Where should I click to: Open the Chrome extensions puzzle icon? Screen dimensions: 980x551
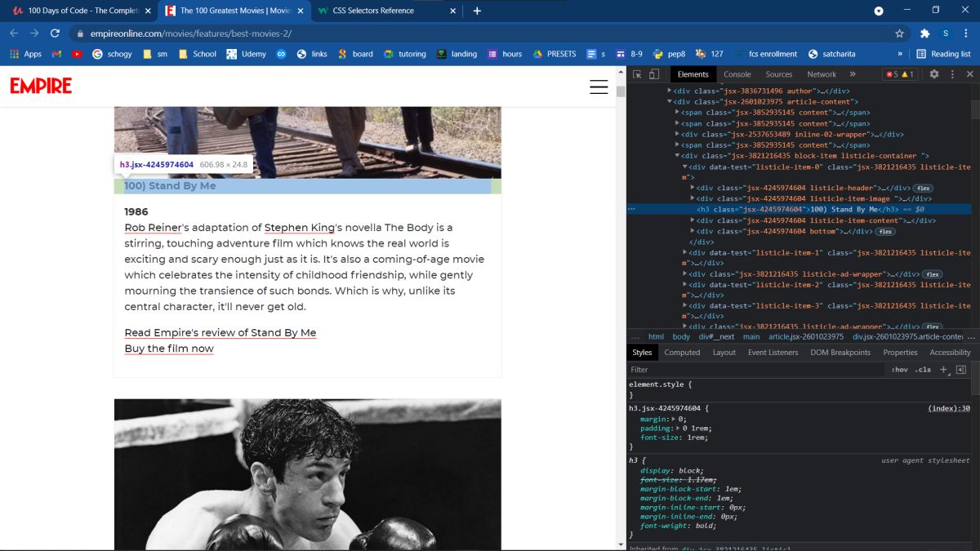pos(924,33)
